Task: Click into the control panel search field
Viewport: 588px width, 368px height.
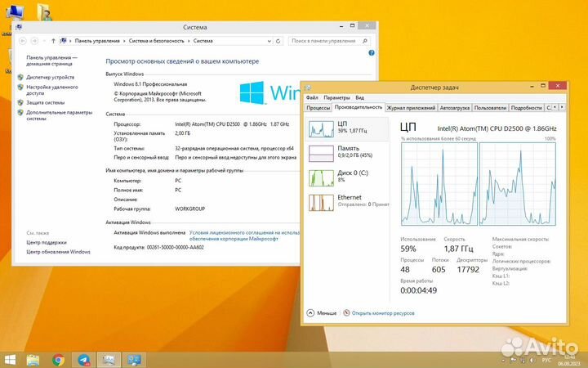Action: coord(325,41)
